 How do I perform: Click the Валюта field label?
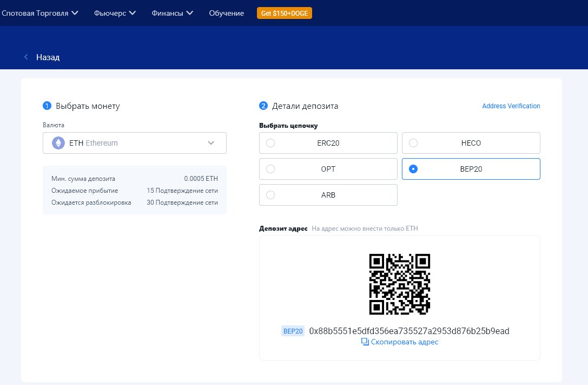pyautogui.click(x=53, y=125)
